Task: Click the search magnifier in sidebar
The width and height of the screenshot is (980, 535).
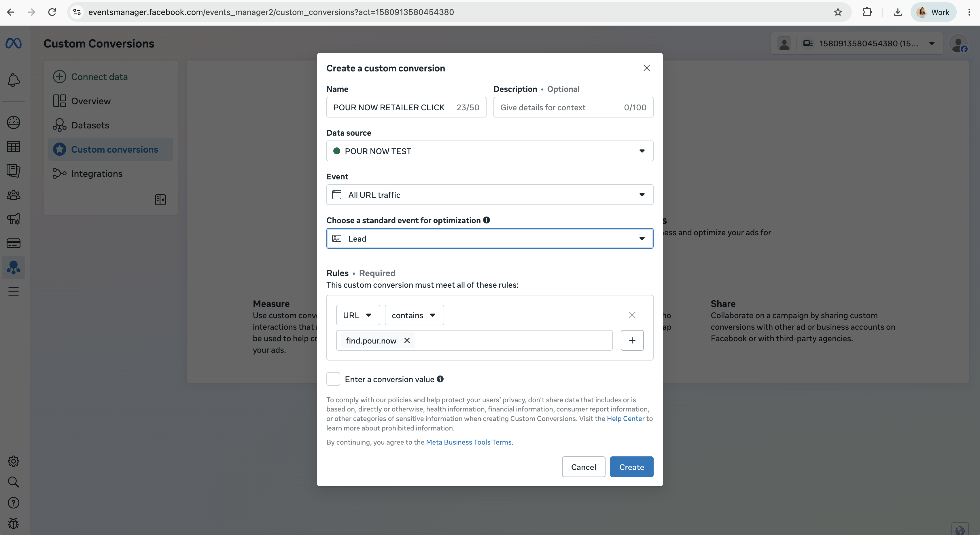Action: (x=14, y=482)
